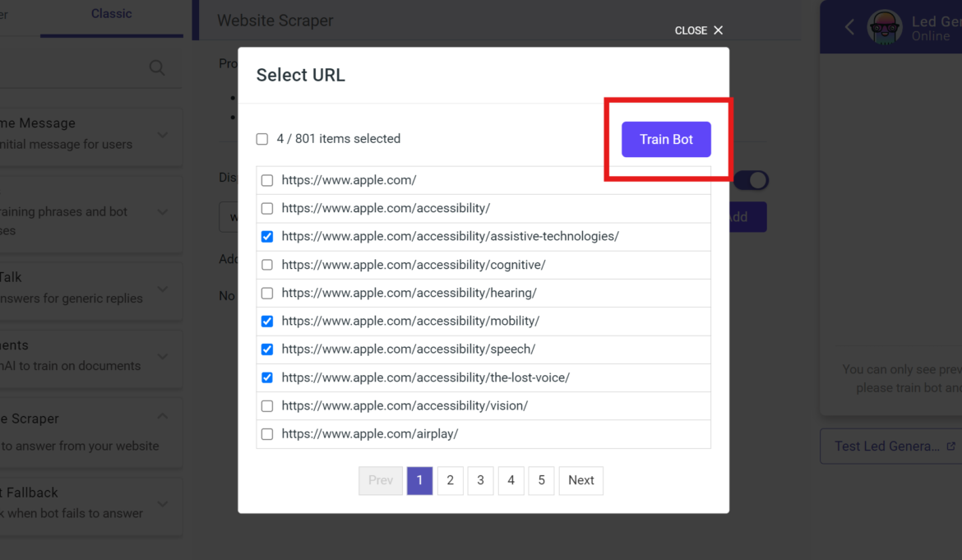Click the back arrow in the bot preview header
The image size is (962, 560).
850,26
